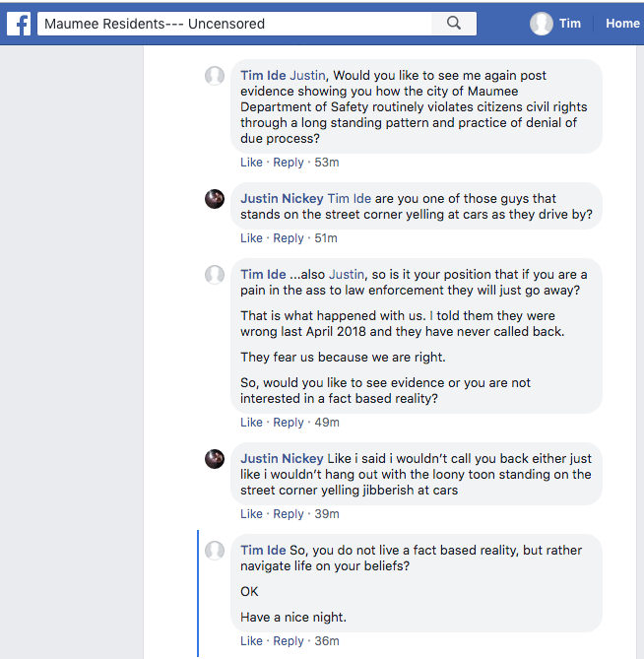644x659 pixels.
Task: Click the group search input field
Action: [x=234, y=24]
